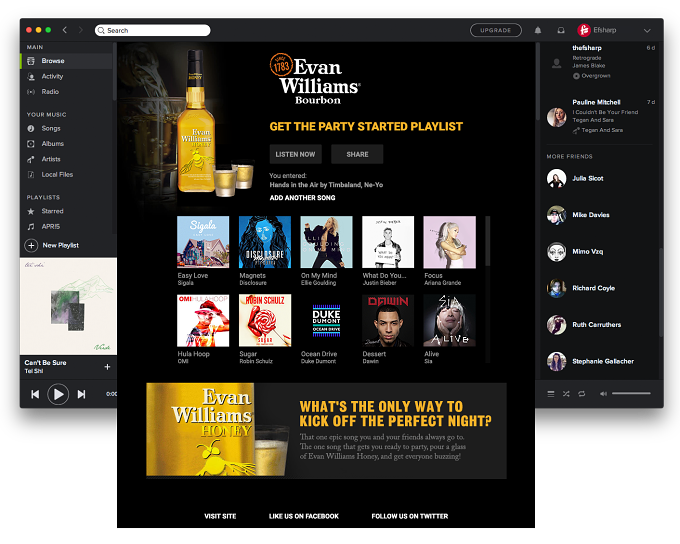Select On My Mind album cover

coord(326,242)
